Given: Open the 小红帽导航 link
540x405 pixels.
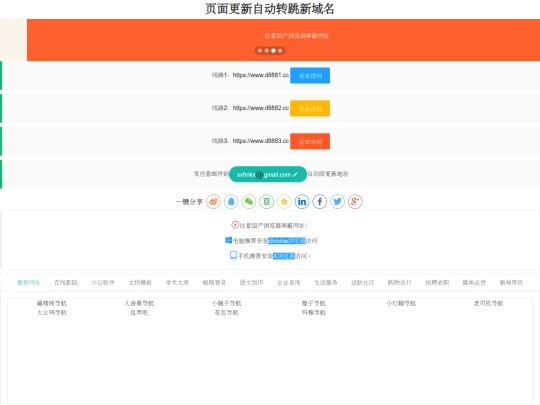Looking at the screenshot, I should coord(401,303).
